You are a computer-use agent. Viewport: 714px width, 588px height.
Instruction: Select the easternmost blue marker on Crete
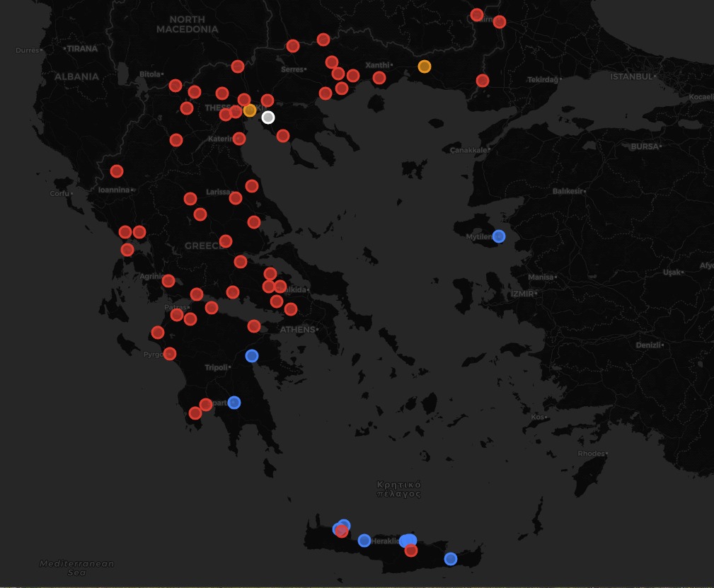coord(451,559)
